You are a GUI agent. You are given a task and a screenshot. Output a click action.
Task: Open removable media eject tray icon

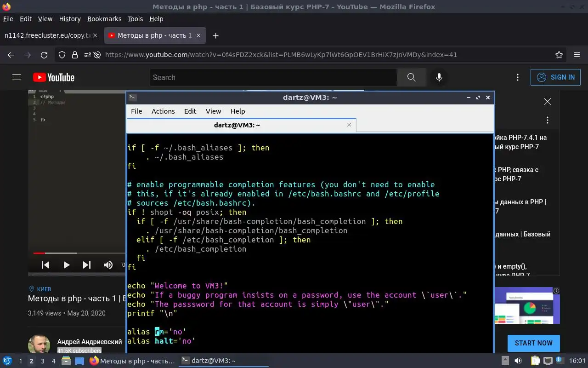pos(505,361)
